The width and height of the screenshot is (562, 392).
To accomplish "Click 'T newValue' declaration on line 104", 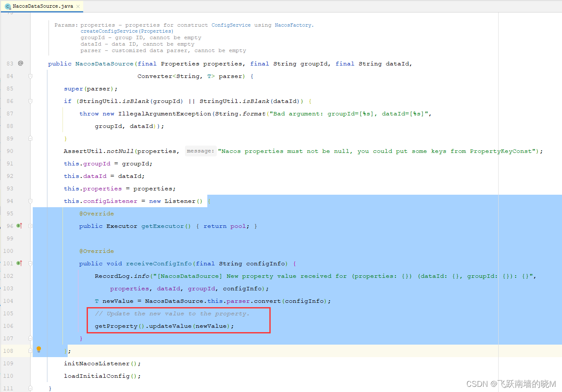I will [x=114, y=301].
